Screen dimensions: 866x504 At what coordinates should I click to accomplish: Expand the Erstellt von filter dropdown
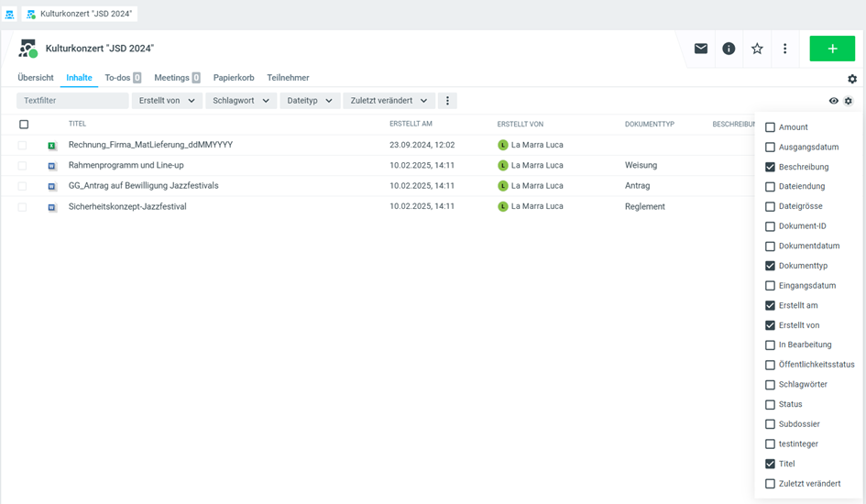point(167,101)
